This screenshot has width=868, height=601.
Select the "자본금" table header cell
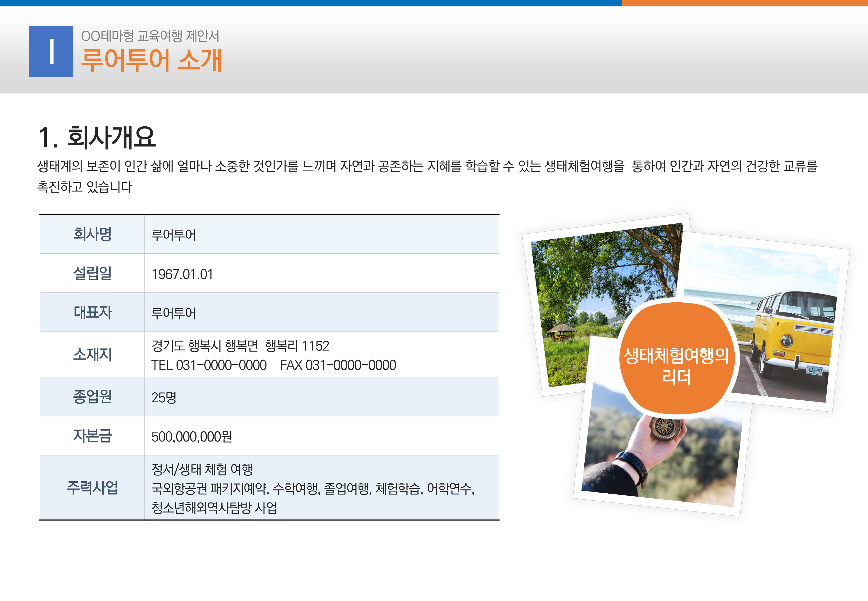pyautogui.click(x=92, y=436)
